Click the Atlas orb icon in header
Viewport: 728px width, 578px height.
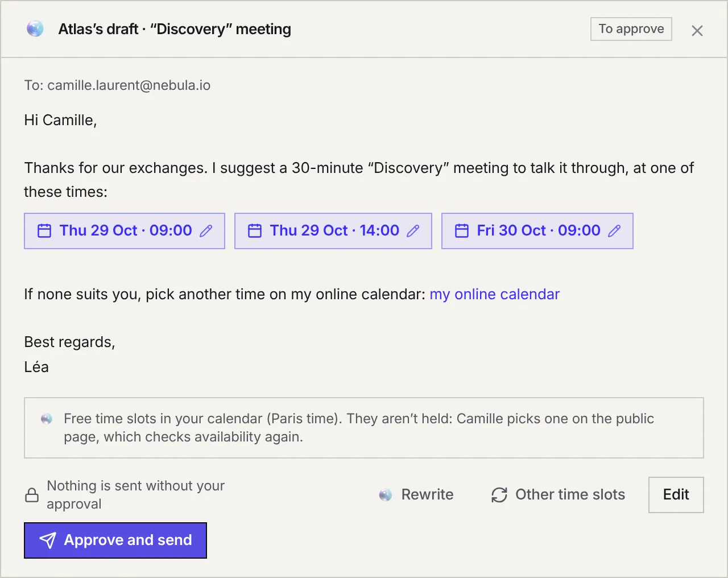[x=35, y=29]
